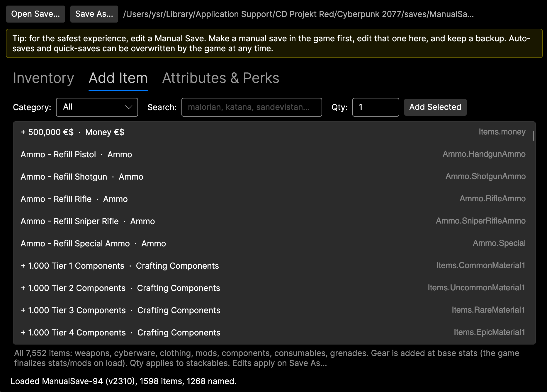Click the Items.UncommonMaterial1 identifier
The image size is (547, 392).
tap(476, 288)
